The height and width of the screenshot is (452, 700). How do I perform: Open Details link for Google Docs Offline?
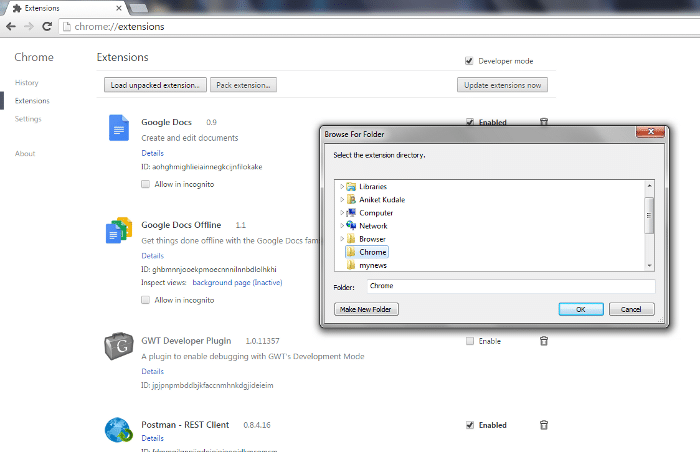[x=153, y=256]
